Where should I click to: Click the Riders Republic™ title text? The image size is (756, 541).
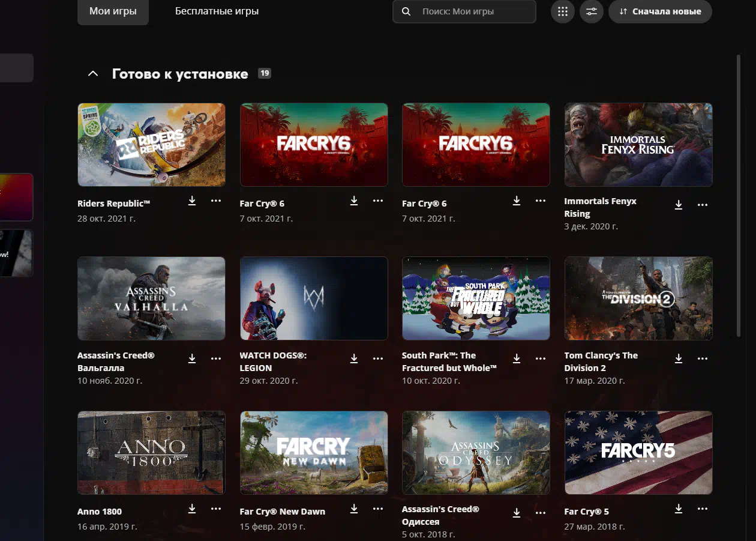point(114,204)
